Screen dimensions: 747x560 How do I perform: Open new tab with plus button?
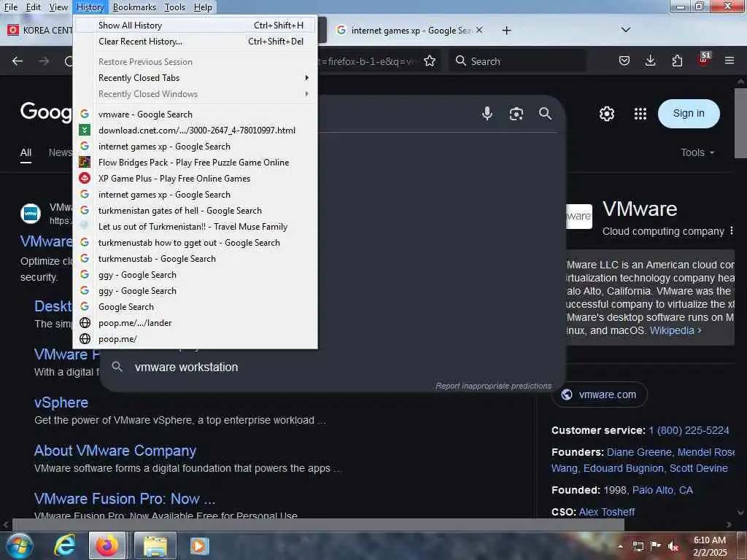point(506,31)
